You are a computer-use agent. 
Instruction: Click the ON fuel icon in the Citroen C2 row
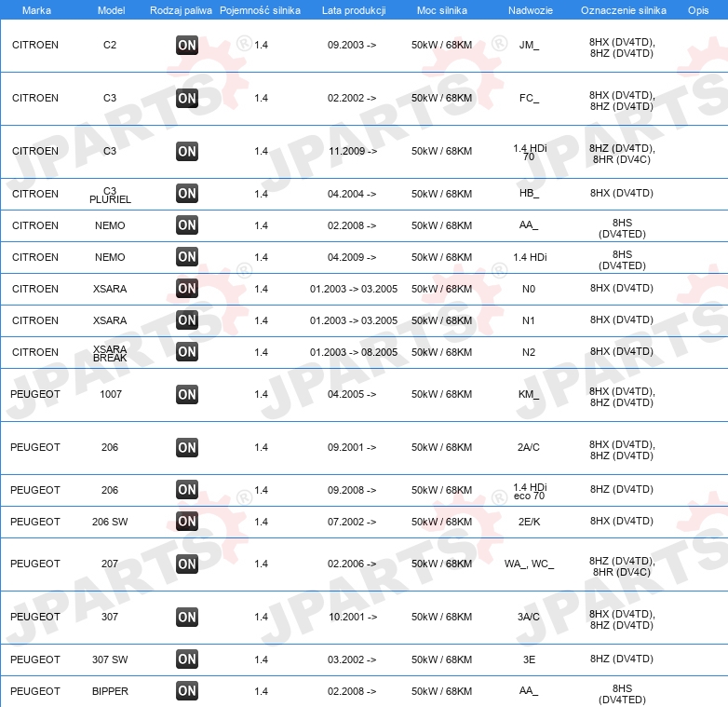pos(187,45)
